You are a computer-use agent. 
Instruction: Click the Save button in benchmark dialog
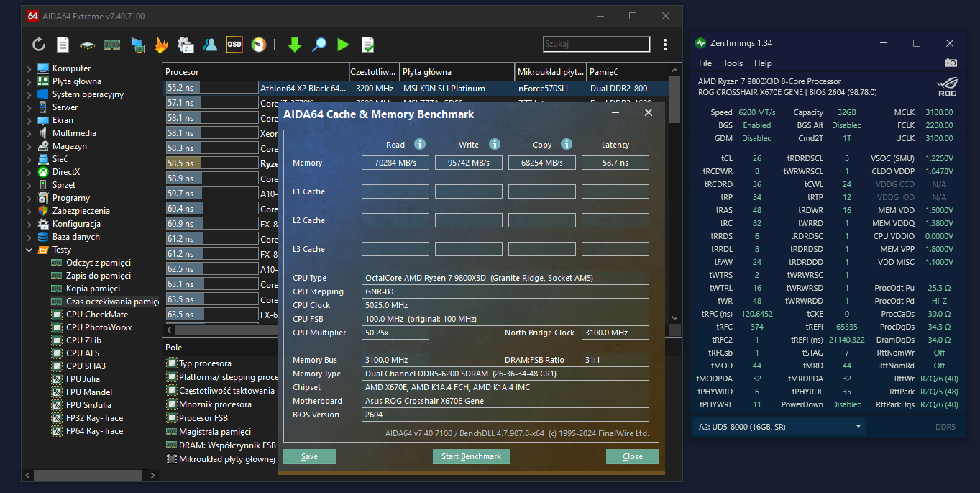click(x=310, y=456)
